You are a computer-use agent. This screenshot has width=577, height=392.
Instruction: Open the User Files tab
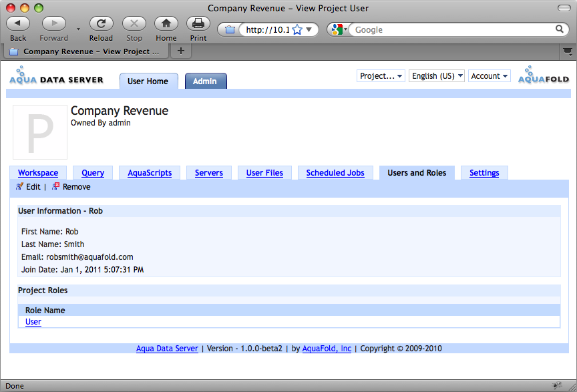pyautogui.click(x=264, y=173)
